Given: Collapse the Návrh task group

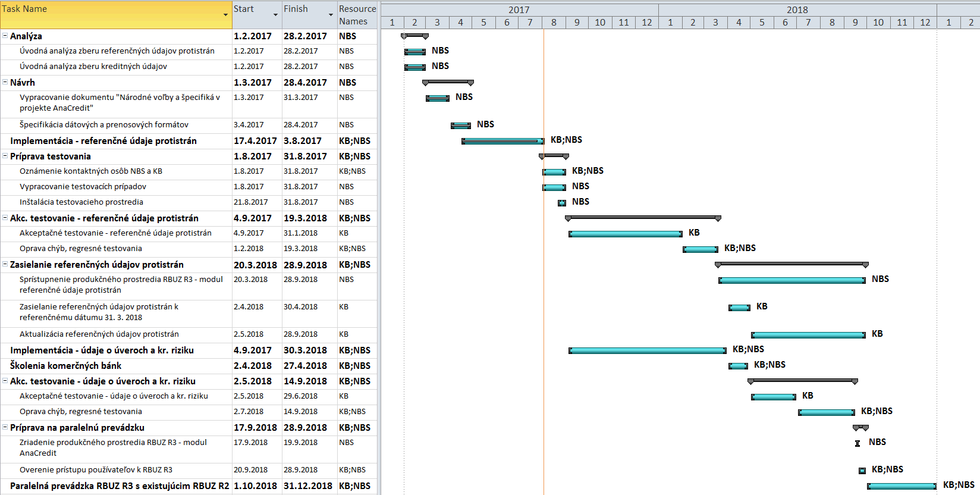Looking at the screenshot, I should tap(5, 82).
